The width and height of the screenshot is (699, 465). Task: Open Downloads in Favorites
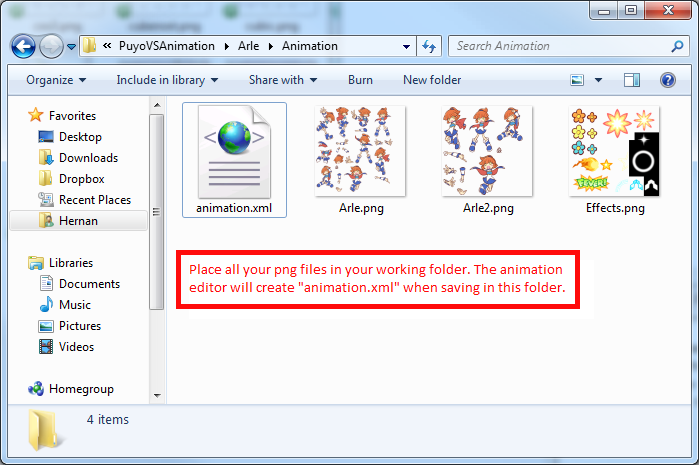[88, 158]
